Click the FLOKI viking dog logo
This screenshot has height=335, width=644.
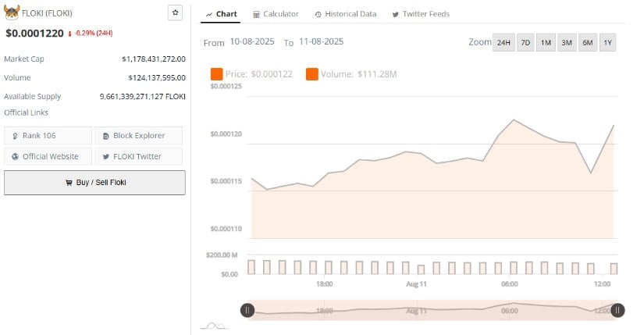point(12,12)
